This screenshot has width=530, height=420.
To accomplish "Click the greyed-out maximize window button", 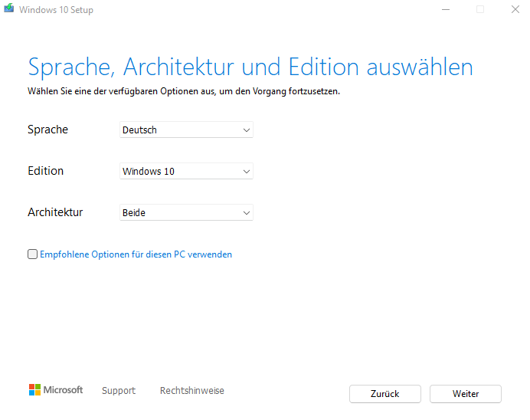I will (x=480, y=10).
